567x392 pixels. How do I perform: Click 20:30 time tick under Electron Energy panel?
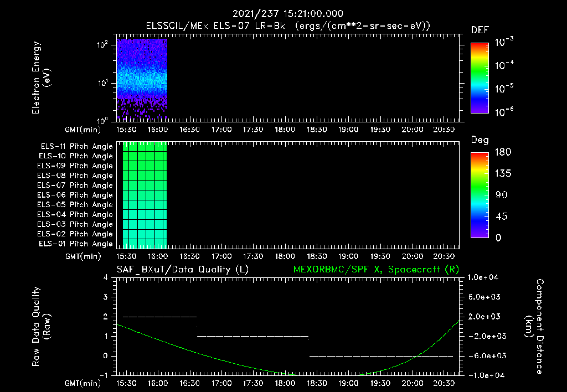(x=444, y=130)
